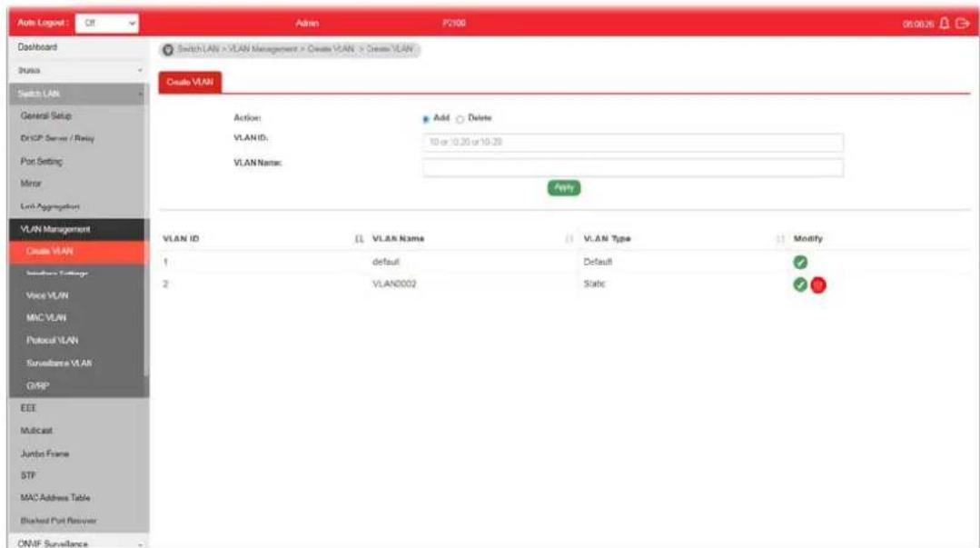
Task: Open Mirror settings page
Action: (x=31, y=184)
